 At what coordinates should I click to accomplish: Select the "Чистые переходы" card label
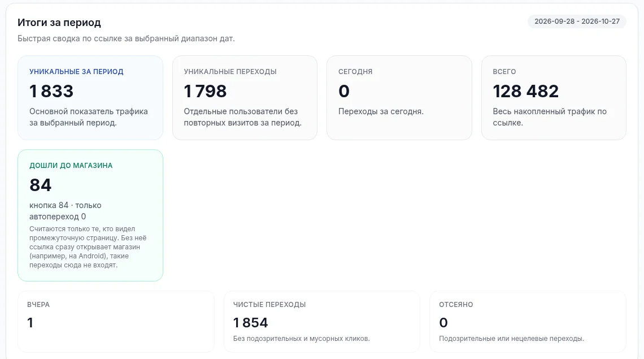pyautogui.click(x=269, y=305)
